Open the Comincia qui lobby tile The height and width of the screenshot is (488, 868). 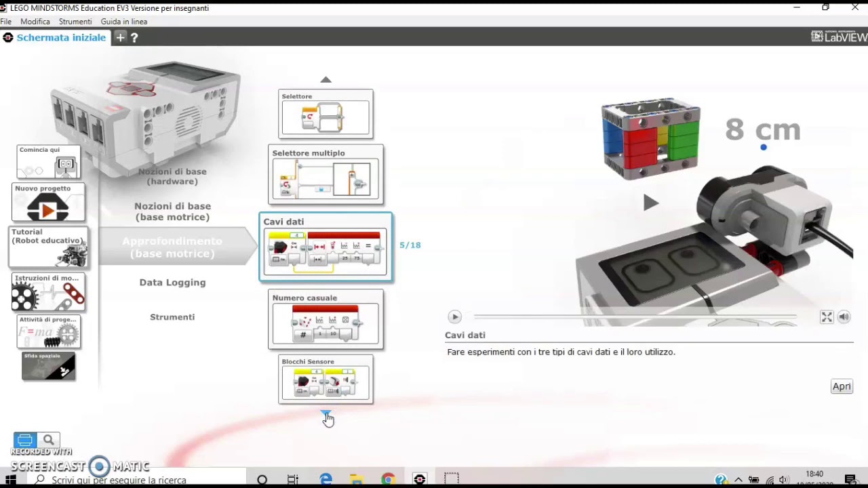click(49, 162)
